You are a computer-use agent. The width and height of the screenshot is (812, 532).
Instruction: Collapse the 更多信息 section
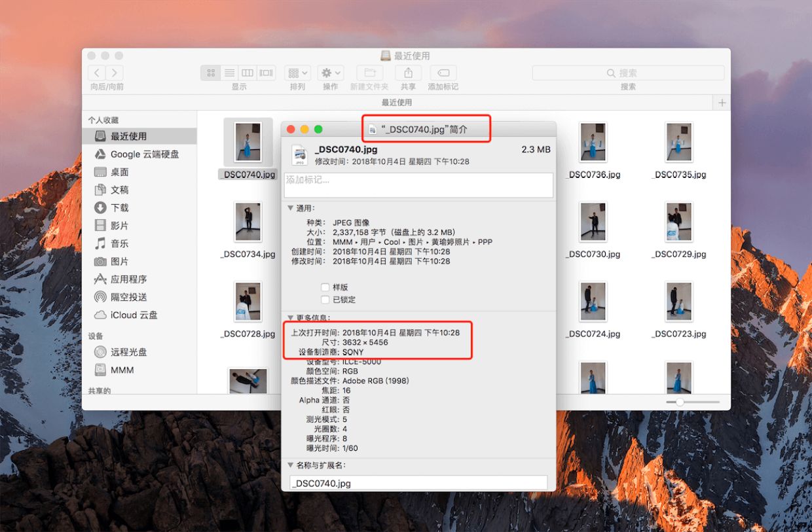click(291, 318)
